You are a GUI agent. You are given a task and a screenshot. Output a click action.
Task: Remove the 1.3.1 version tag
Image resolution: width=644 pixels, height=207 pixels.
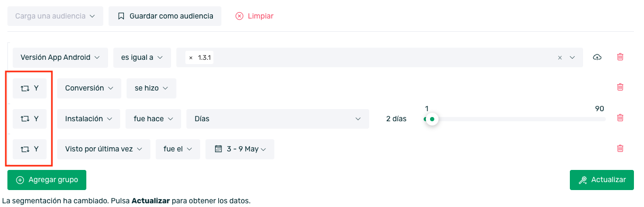pyautogui.click(x=191, y=58)
